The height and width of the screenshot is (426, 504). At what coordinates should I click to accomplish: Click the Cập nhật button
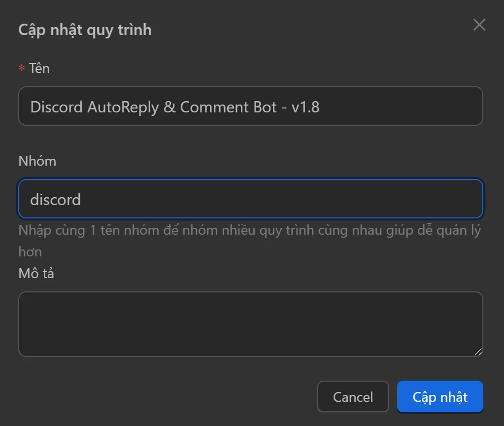[439, 396]
